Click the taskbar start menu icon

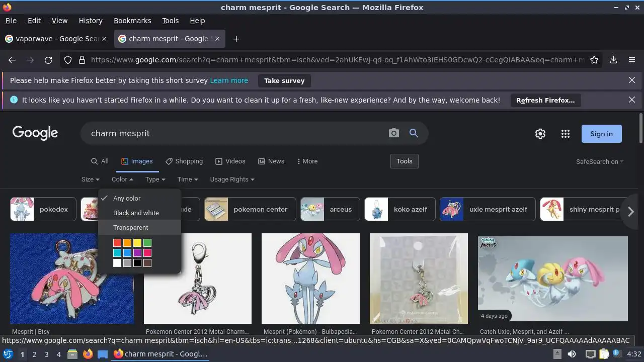tap(8, 354)
